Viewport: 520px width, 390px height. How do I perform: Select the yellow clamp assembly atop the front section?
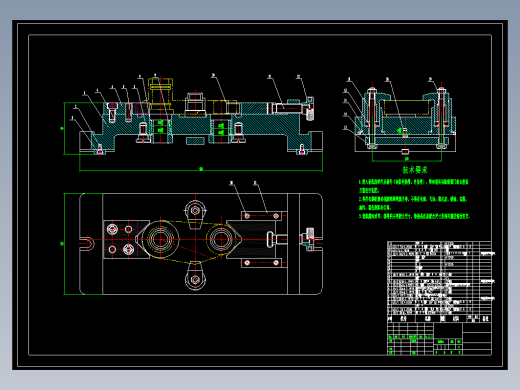[x=161, y=96]
